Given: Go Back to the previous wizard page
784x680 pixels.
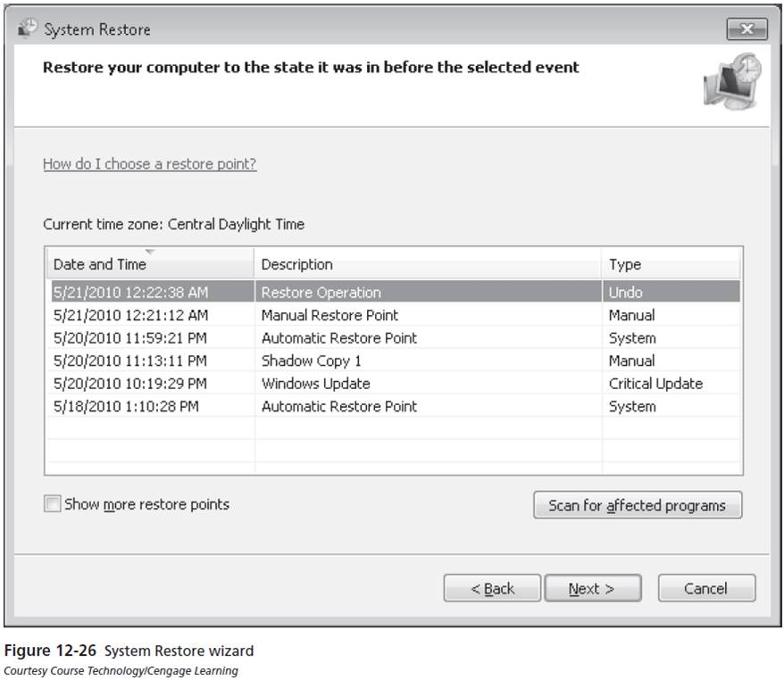Looking at the screenshot, I should [x=492, y=588].
